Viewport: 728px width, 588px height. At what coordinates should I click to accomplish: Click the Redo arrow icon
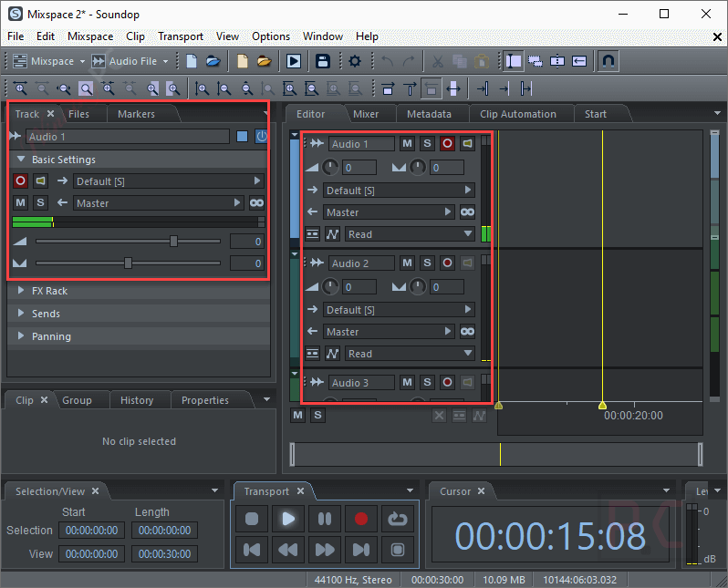[409, 61]
